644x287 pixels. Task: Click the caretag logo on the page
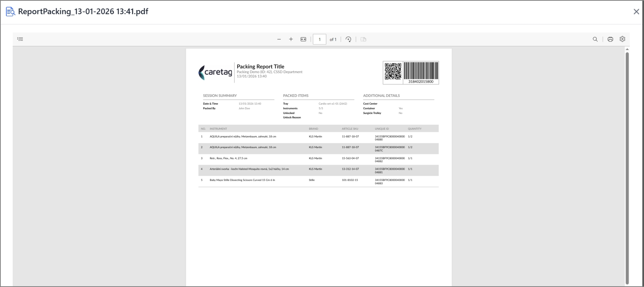[215, 72]
